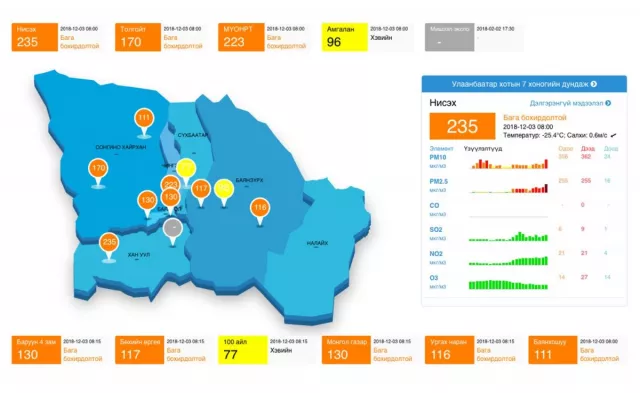This screenshot has width=640, height=393.
Task: Click the Нисэх station title in panel
Action: point(443,103)
